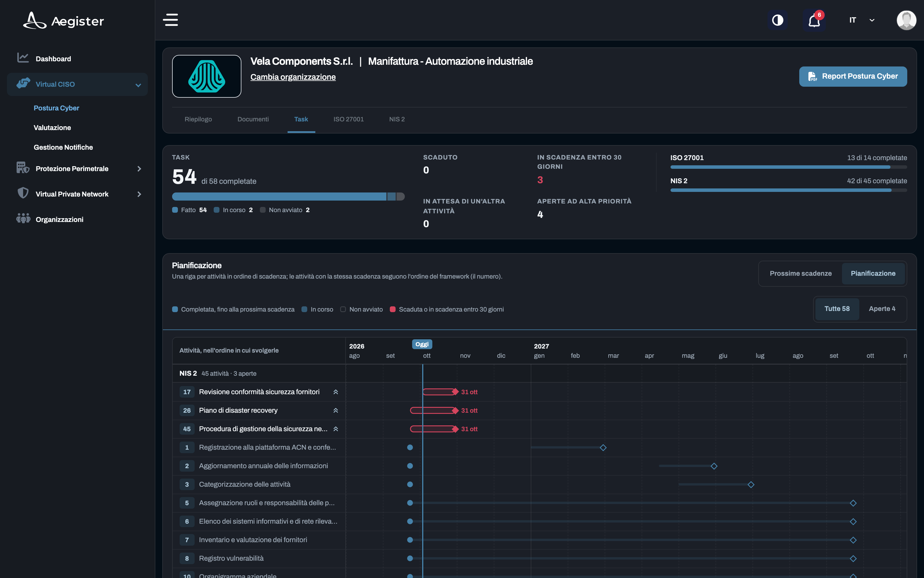Viewport: 924px width, 578px height.
Task: Open Postura Cyber in sidebar
Action: tap(56, 108)
